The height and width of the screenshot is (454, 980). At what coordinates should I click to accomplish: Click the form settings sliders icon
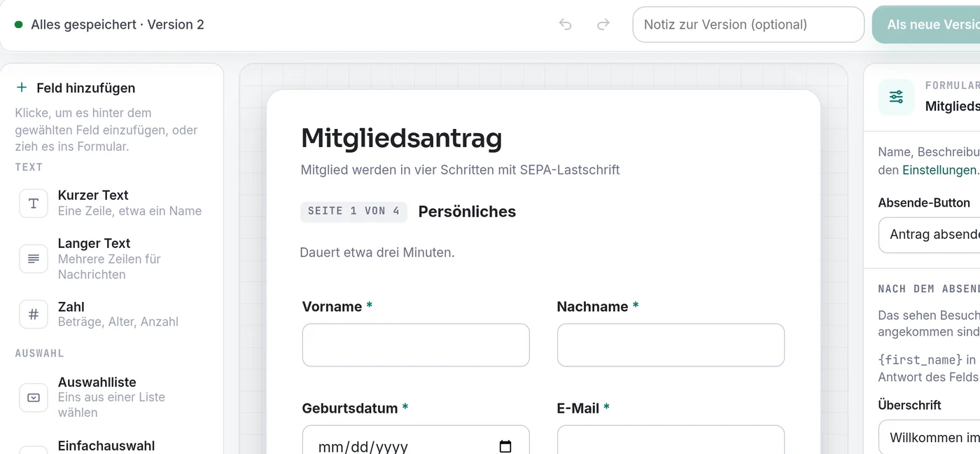896,97
